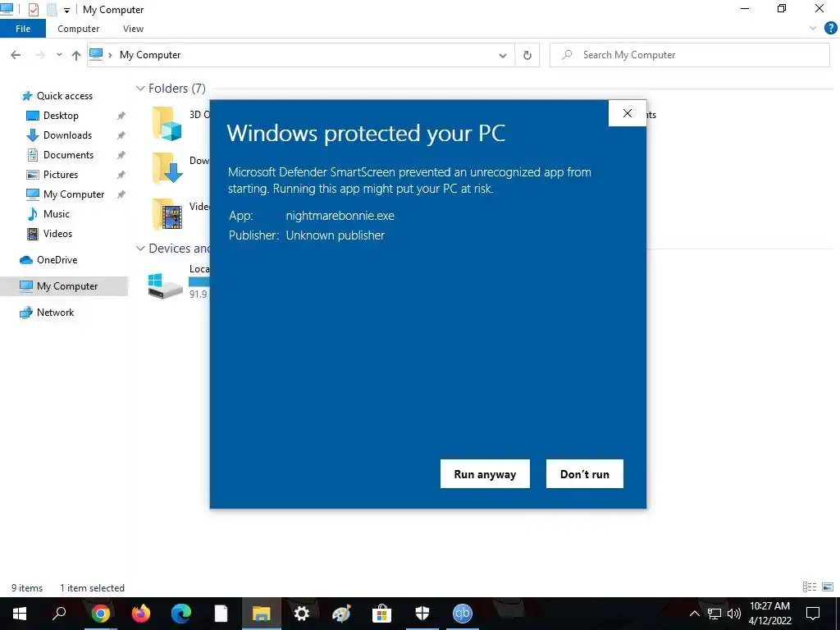
Task: Open Settings gear from taskbar
Action: pyautogui.click(x=302, y=614)
